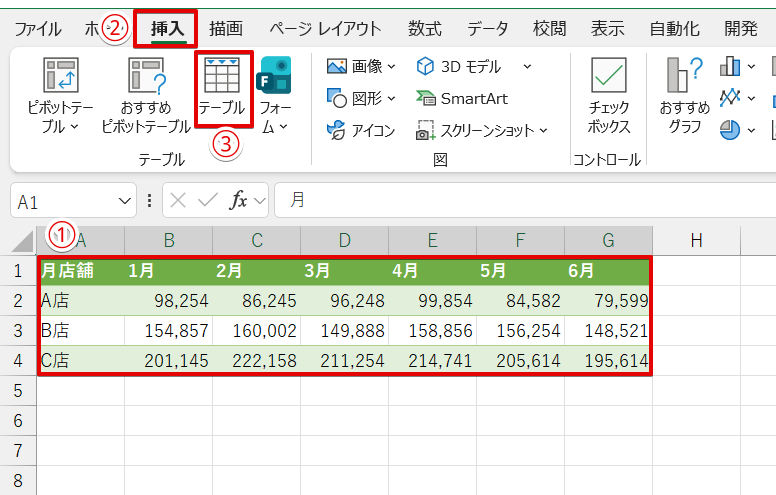Screen dimensions: 776x495
Task: Select column H header
Action: tap(696, 241)
